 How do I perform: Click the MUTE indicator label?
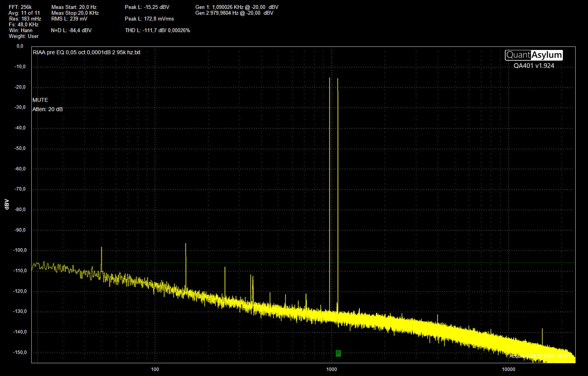pyautogui.click(x=40, y=100)
